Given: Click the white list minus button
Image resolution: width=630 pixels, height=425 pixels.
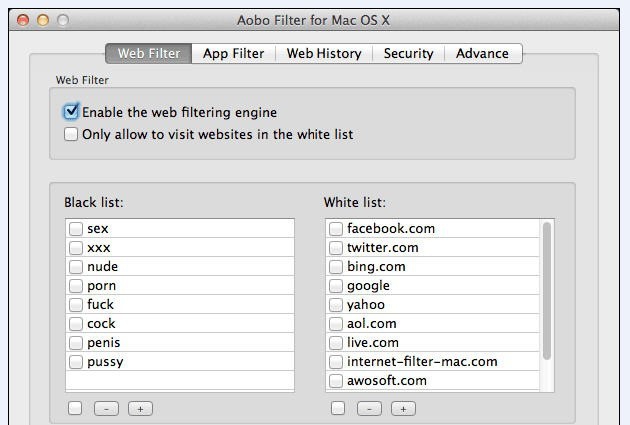Looking at the screenshot, I should (x=369, y=408).
